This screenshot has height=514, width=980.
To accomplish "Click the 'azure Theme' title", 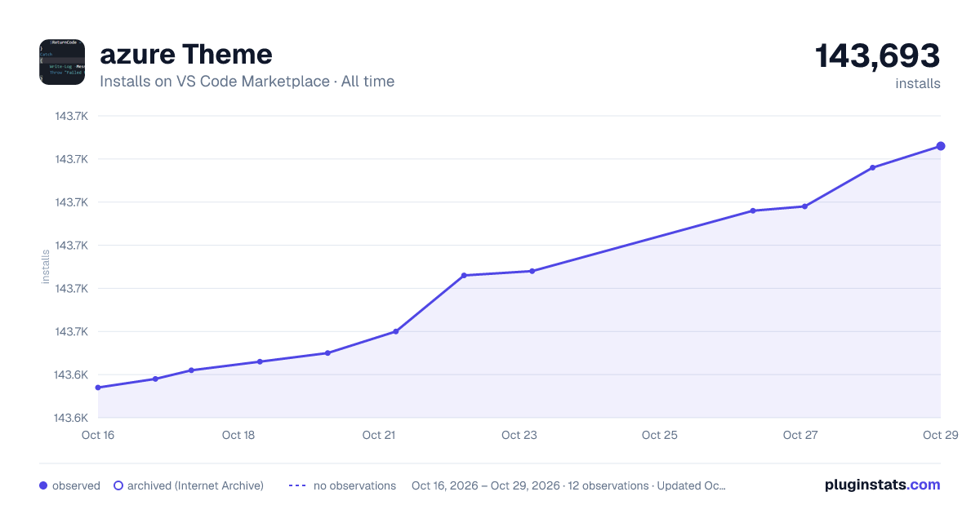I will click(186, 54).
